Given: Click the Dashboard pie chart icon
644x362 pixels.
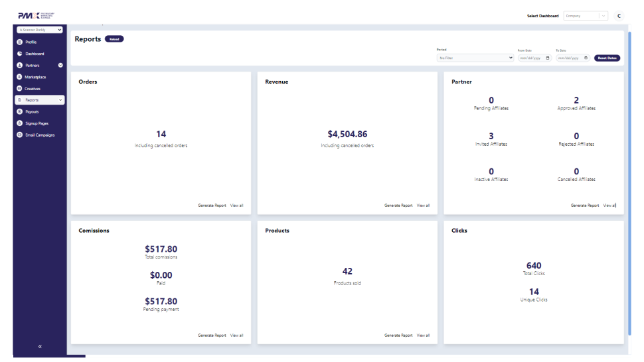Looking at the screenshot, I should click(x=19, y=54).
